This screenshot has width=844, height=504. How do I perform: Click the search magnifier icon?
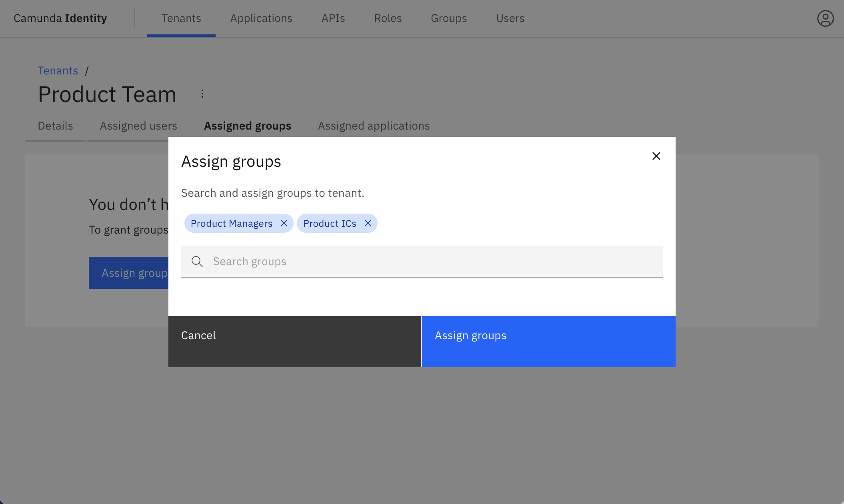(197, 261)
